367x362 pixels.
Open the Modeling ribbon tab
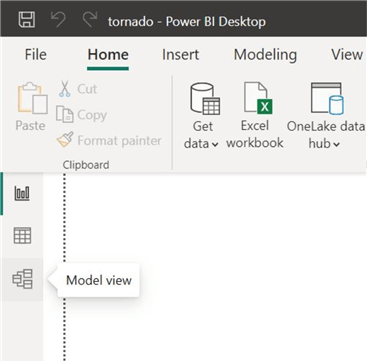[x=265, y=55]
